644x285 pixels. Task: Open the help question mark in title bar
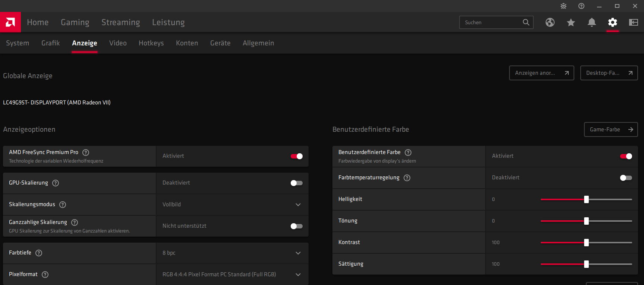(x=581, y=6)
